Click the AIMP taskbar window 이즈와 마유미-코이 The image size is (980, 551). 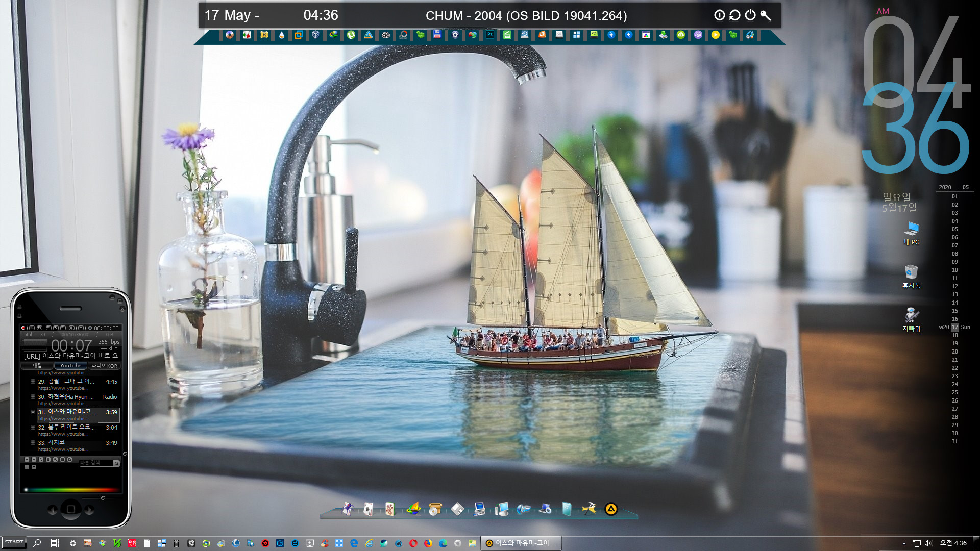521,543
